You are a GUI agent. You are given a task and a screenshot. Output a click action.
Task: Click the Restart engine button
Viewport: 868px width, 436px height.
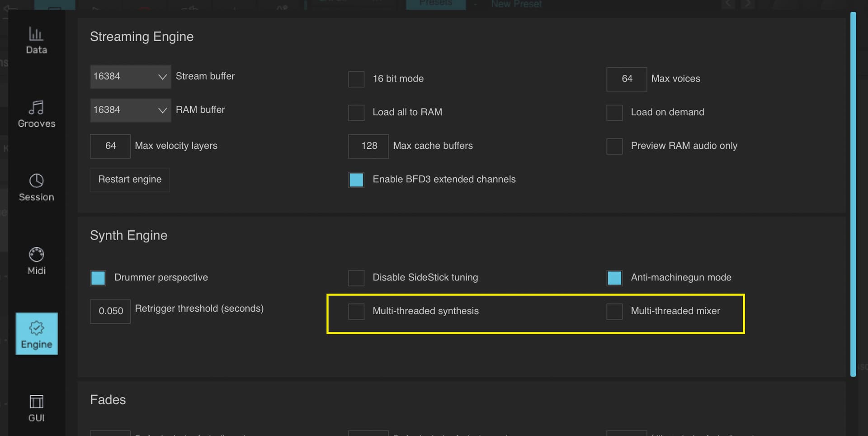[130, 180]
